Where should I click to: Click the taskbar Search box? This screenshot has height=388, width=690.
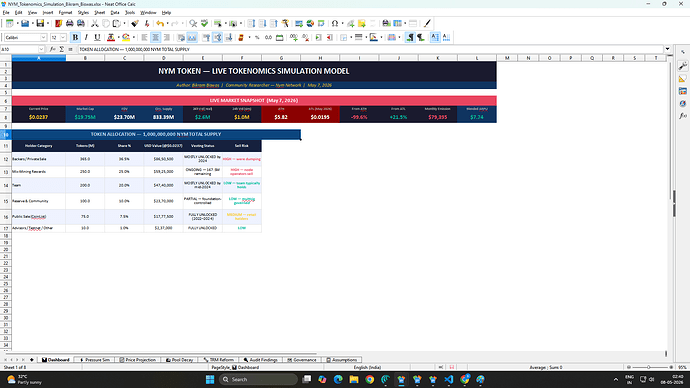pos(258,379)
